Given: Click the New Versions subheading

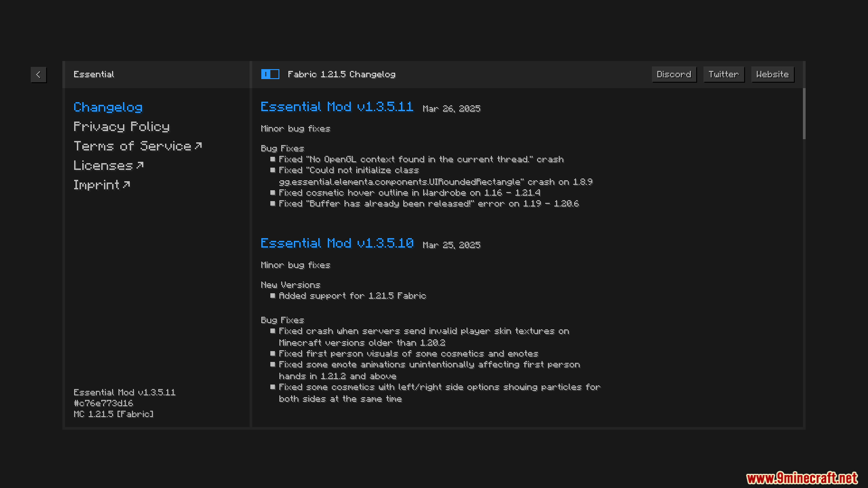Looking at the screenshot, I should point(291,285).
